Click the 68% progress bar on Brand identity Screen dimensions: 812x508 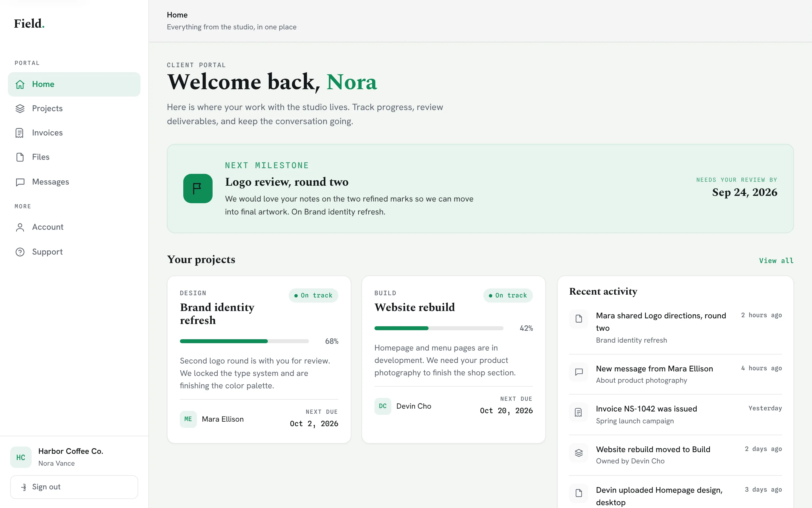pos(244,341)
